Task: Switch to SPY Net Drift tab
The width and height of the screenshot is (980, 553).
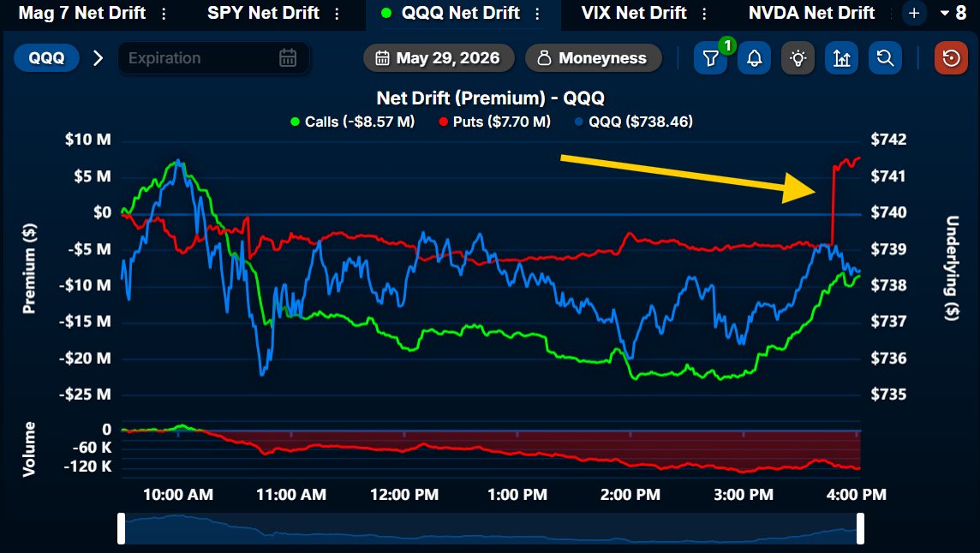Action: [x=263, y=13]
